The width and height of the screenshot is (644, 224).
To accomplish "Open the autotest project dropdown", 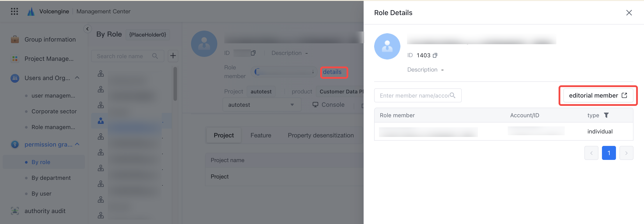I will click(262, 105).
